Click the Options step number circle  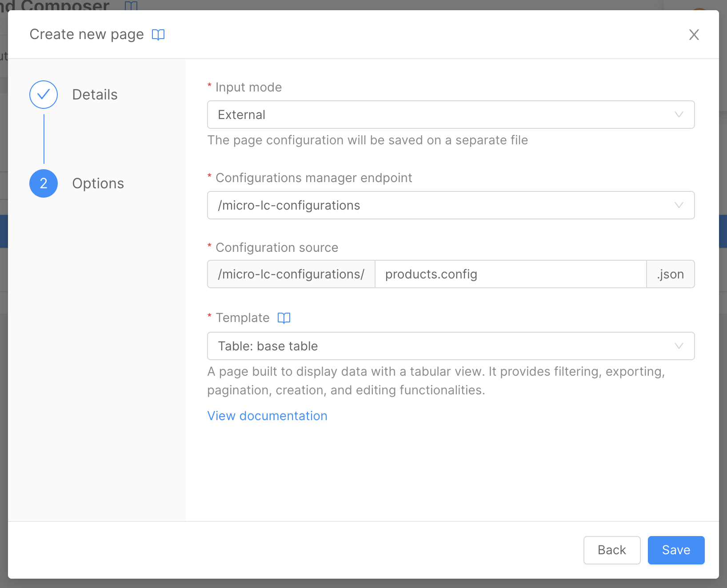43,183
